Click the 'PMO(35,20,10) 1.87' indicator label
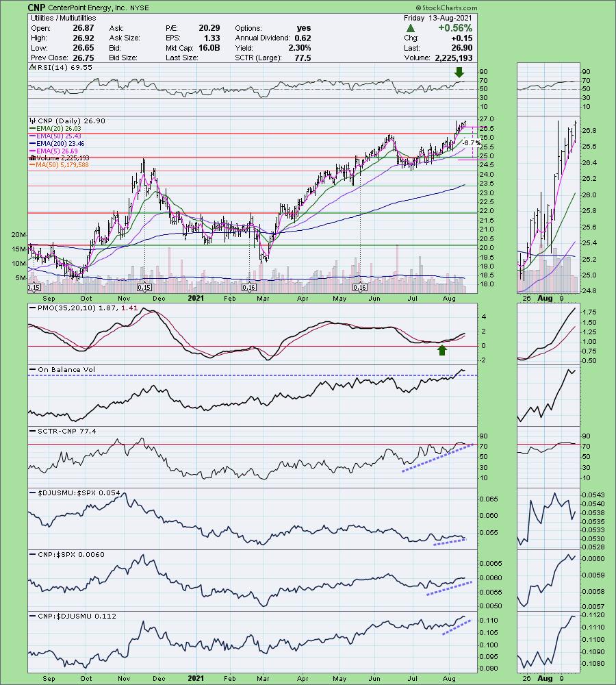 (x=77, y=308)
